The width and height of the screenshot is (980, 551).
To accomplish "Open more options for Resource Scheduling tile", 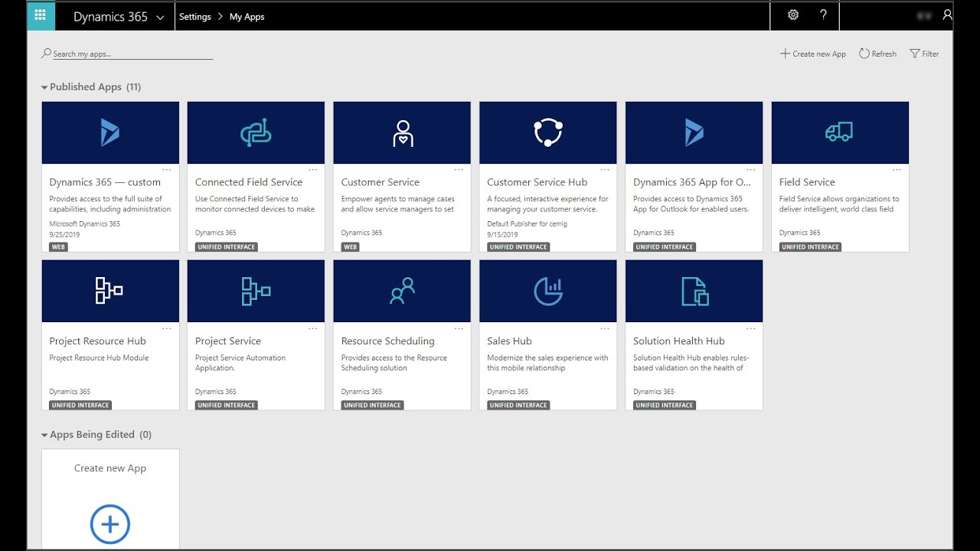I will point(459,328).
